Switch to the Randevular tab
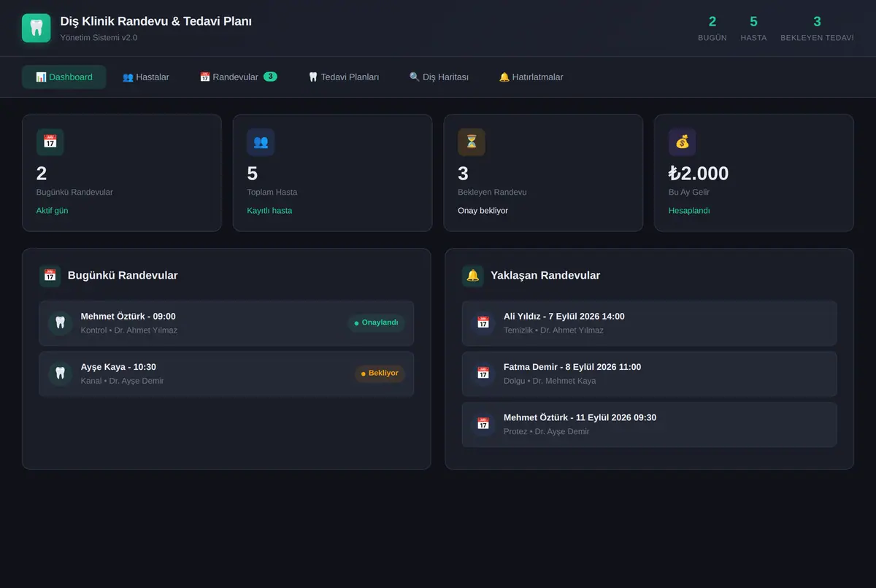The height and width of the screenshot is (588, 876). coord(238,77)
